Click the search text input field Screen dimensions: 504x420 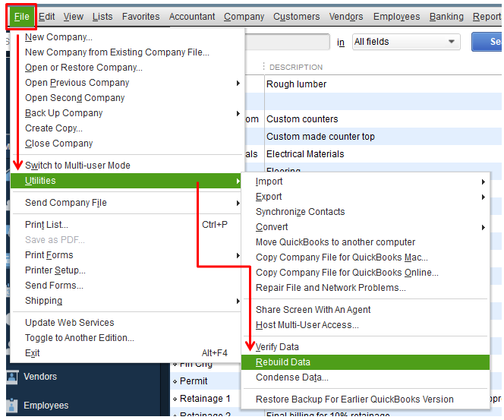[x=287, y=42]
